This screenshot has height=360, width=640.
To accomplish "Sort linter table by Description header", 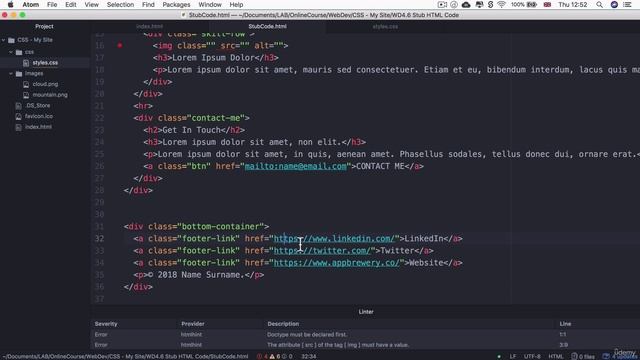I will [283, 324].
